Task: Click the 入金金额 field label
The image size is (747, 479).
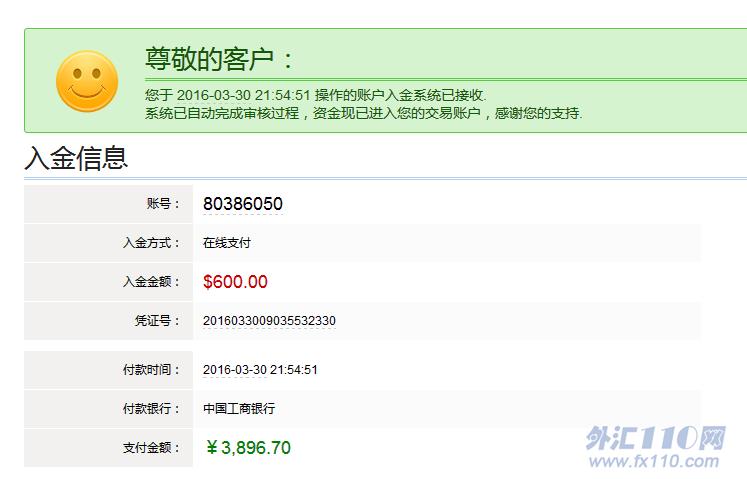Action: [151, 282]
